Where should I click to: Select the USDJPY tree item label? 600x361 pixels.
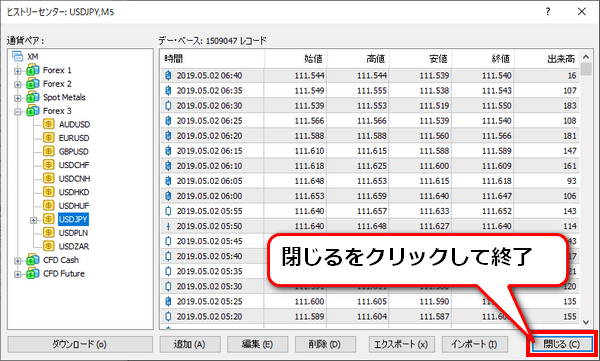[73, 219]
